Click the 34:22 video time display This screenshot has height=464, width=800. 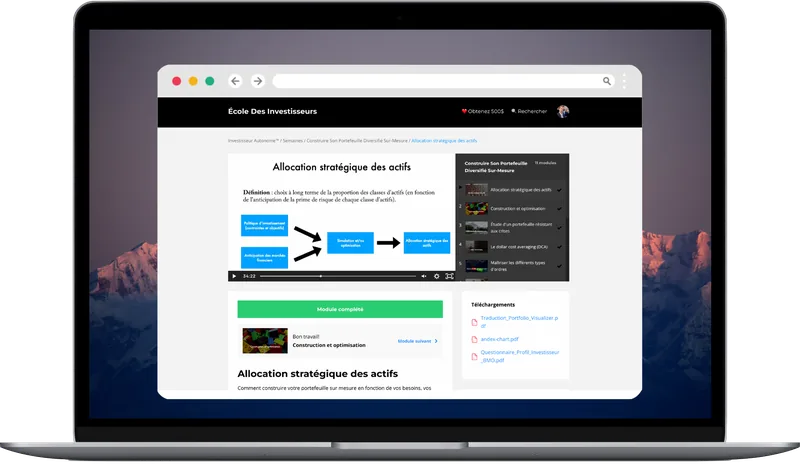[x=249, y=276]
